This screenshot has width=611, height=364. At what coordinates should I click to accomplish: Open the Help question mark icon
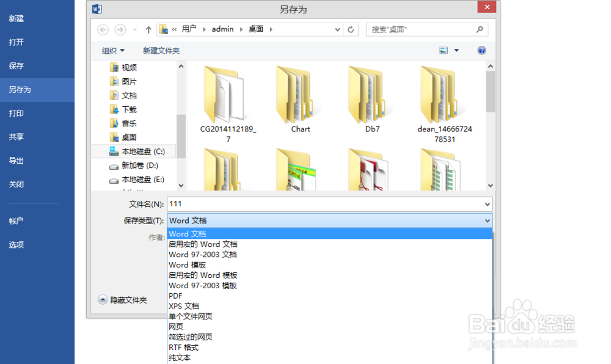(481, 50)
